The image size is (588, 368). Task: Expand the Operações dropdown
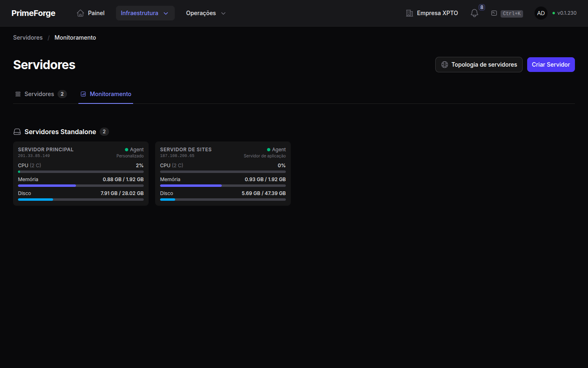tap(206, 13)
